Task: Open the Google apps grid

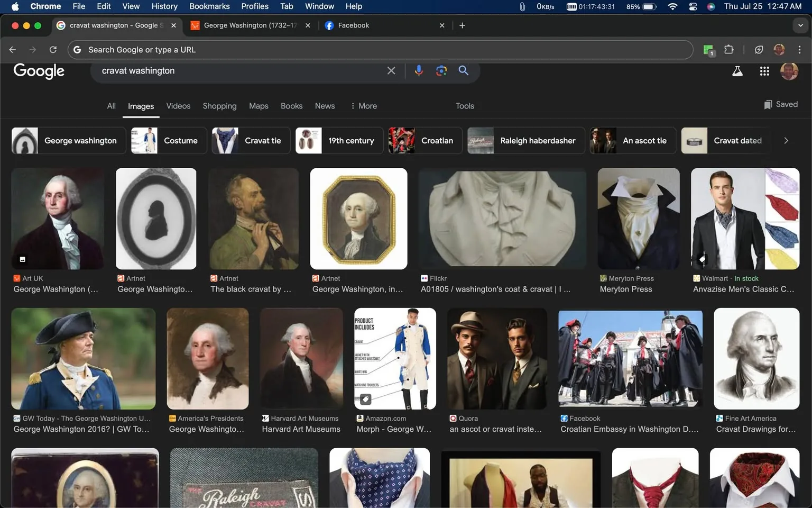Action: pos(764,70)
